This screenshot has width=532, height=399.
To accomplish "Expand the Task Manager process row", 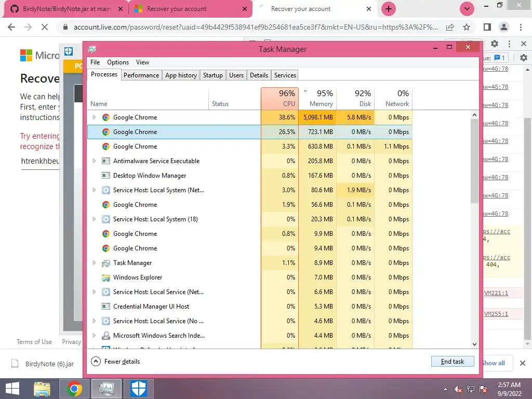I will [94, 262].
